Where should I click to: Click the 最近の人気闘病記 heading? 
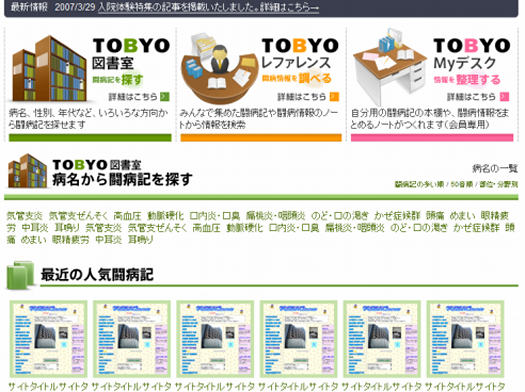[97, 275]
